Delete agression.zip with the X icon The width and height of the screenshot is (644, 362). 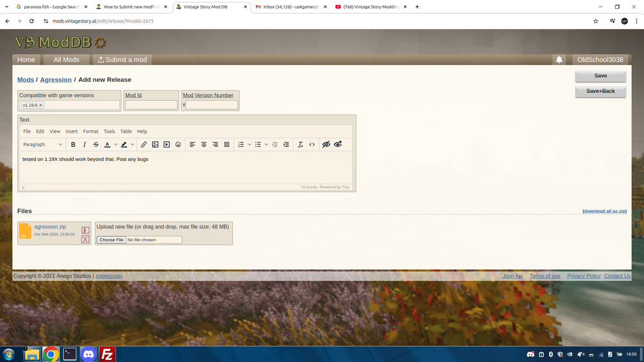(85, 240)
